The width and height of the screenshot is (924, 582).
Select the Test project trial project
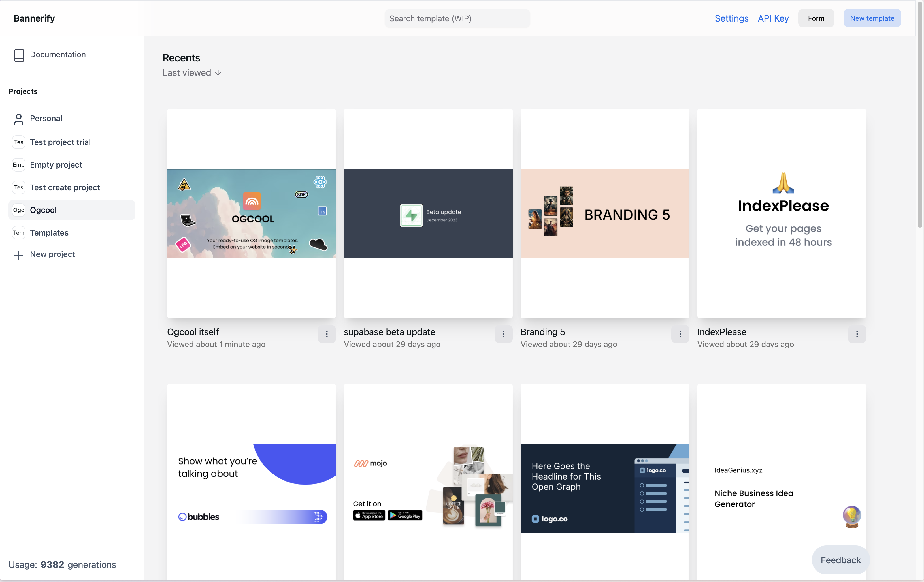point(72,142)
